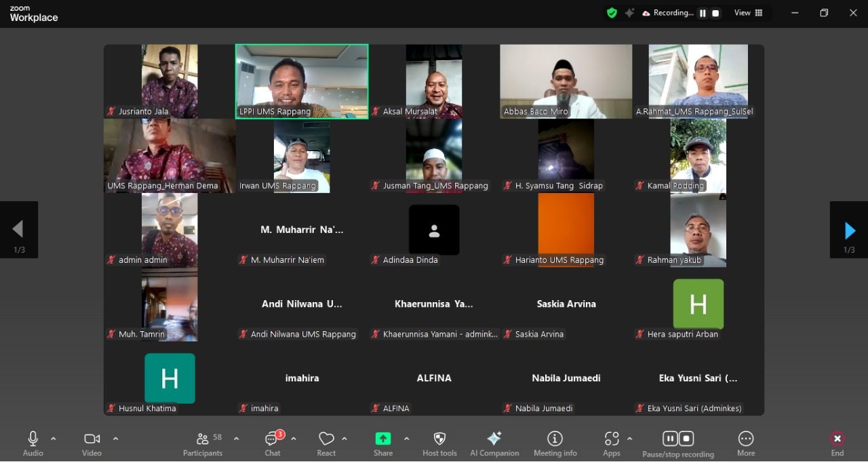Click the M. Muharrir Na'iem name label

(288, 260)
